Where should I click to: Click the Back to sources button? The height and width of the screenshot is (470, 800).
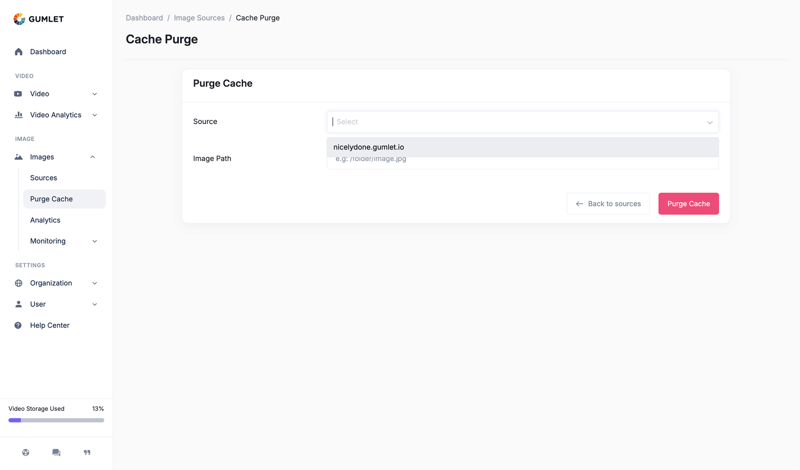pyautogui.click(x=608, y=204)
